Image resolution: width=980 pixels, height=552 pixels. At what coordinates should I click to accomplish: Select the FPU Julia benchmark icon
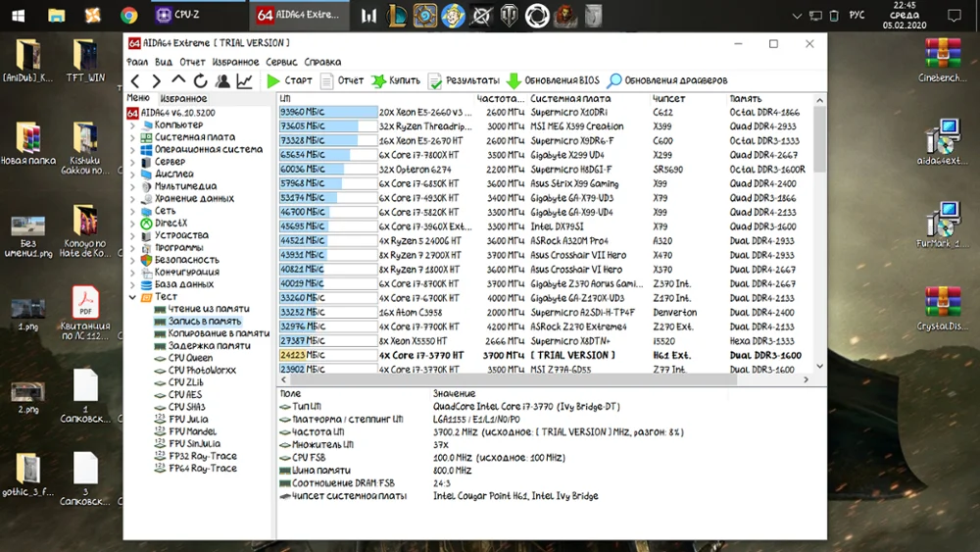pyautogui.click(x=160, y=420)
